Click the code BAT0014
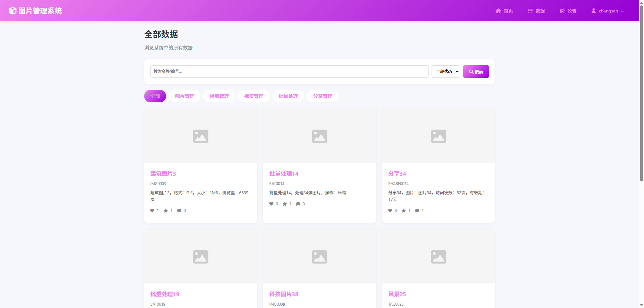644x308 pixels. (277, 184)
